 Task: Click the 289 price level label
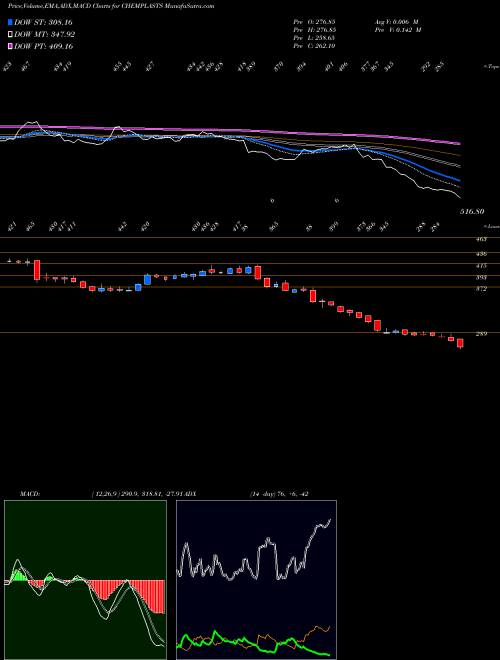point(481,334)
